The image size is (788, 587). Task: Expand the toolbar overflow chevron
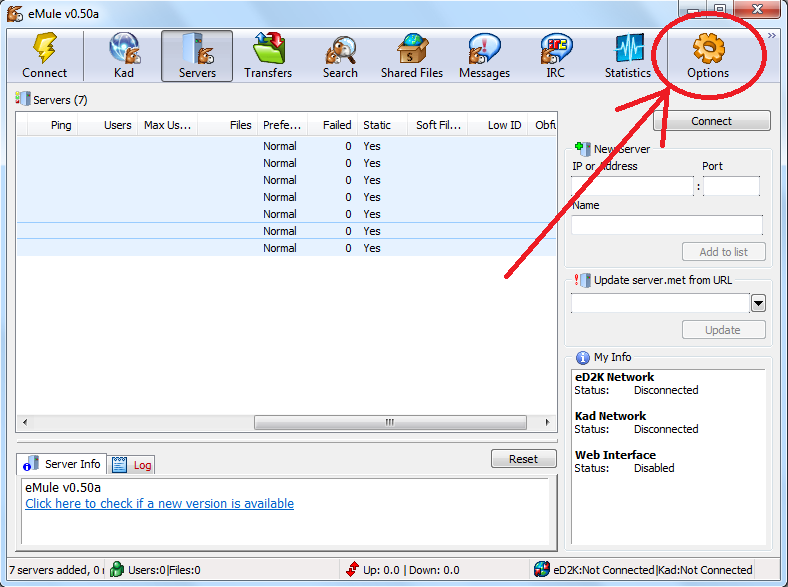point(771,36)
